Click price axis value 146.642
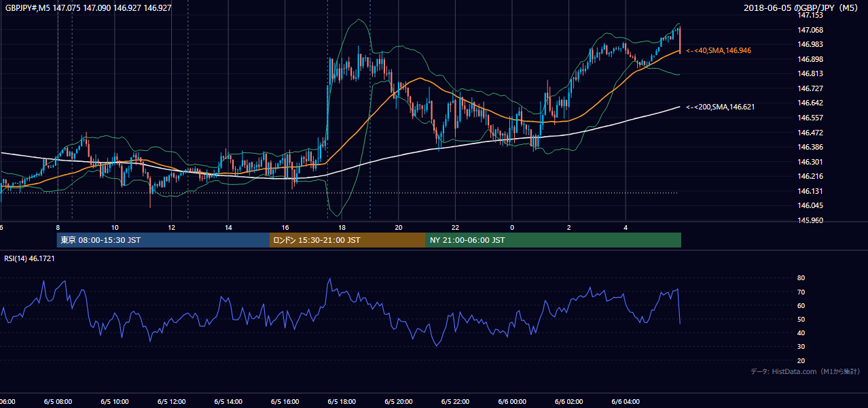This screenshot has height=408, width=868. coord(811,103)
